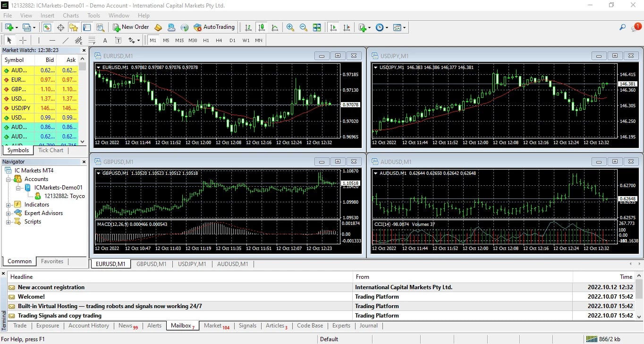644x344 pixels.
Task: Open the chart periods clock dropdown
Action: [381, 27]
